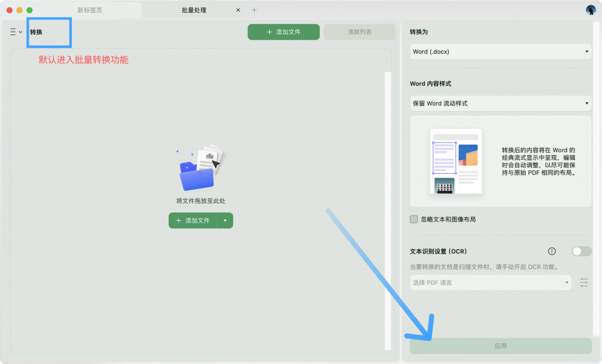Viewport: 602px width, 364px height.
Task: Close the 批量处理 tab
Action: pyautogui.click(x=238, y=10)
